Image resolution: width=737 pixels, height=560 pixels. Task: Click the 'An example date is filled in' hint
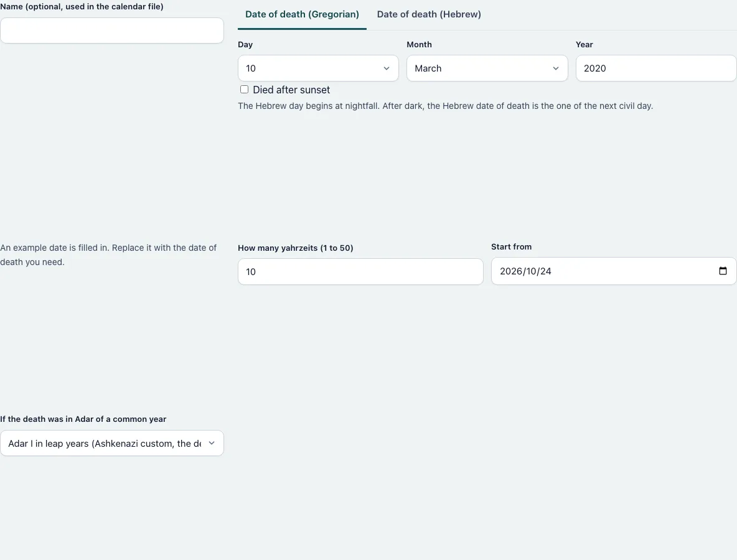[108, 254]
